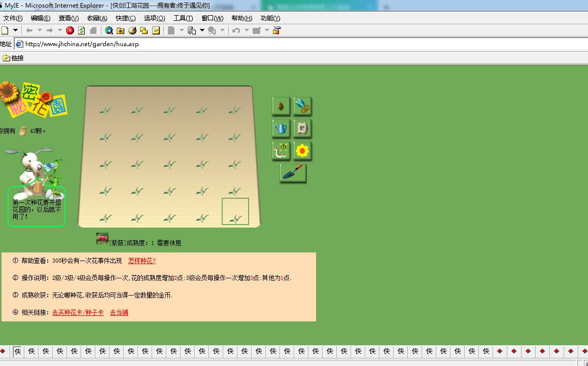Follow the 去买种花卡/种子卡 link

click(78, 312)
